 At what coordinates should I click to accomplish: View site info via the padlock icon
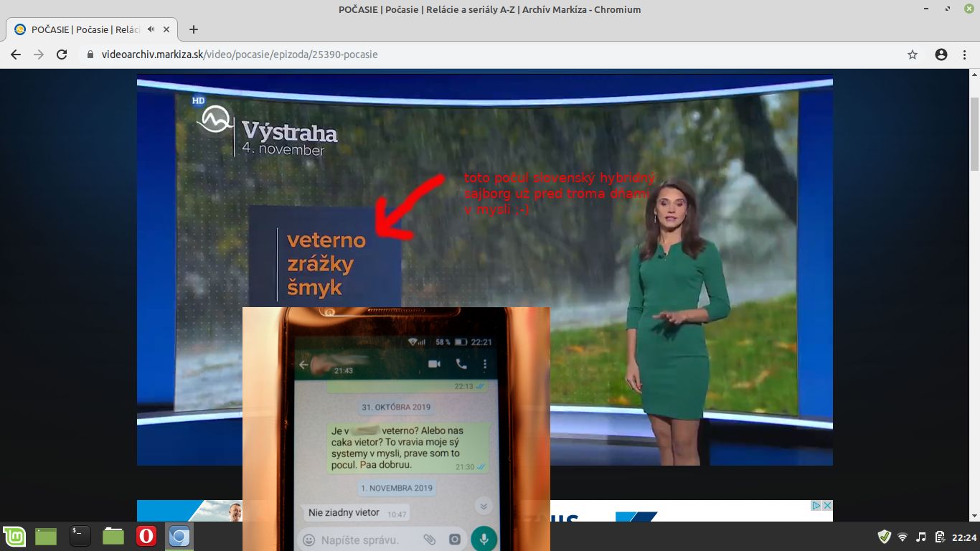click(x=90, y=55)
